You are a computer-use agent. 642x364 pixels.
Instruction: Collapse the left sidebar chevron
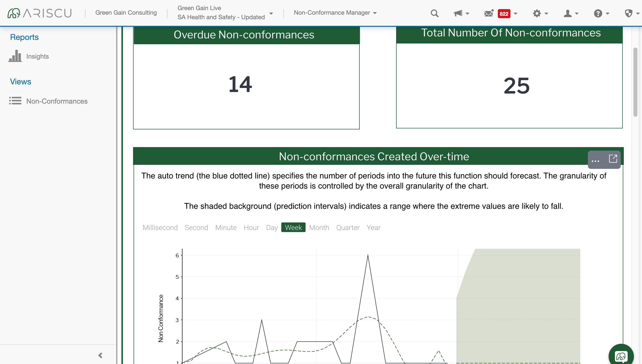pyautogui.click(x=100, y=355)
